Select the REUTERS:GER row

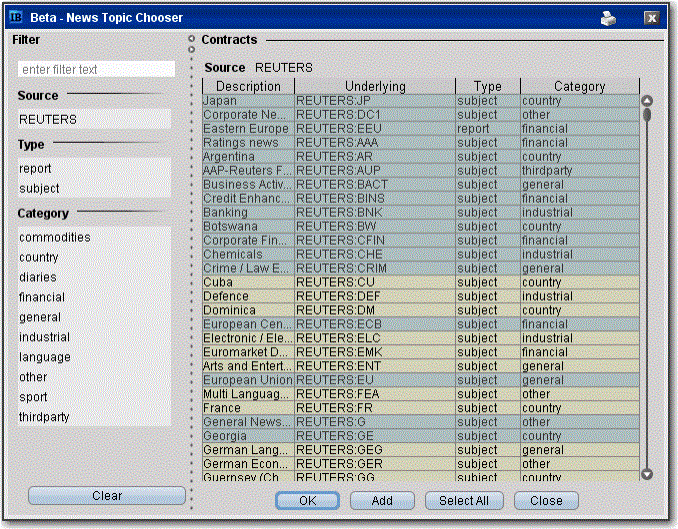click(421, 463)
